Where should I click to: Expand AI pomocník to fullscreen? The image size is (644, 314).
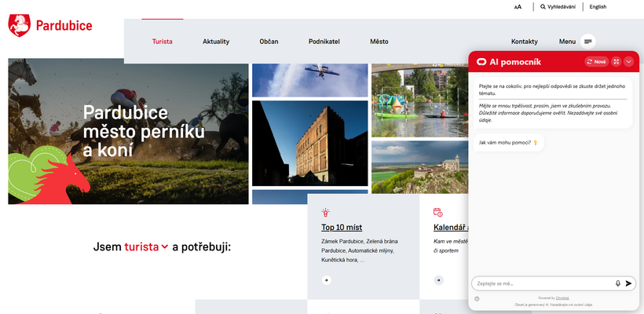click(616, 62)
